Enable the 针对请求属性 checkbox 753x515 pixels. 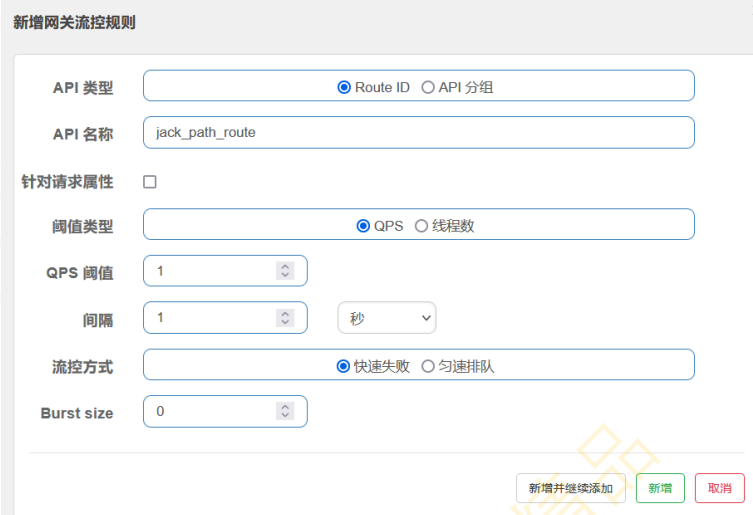coord(150,182)
